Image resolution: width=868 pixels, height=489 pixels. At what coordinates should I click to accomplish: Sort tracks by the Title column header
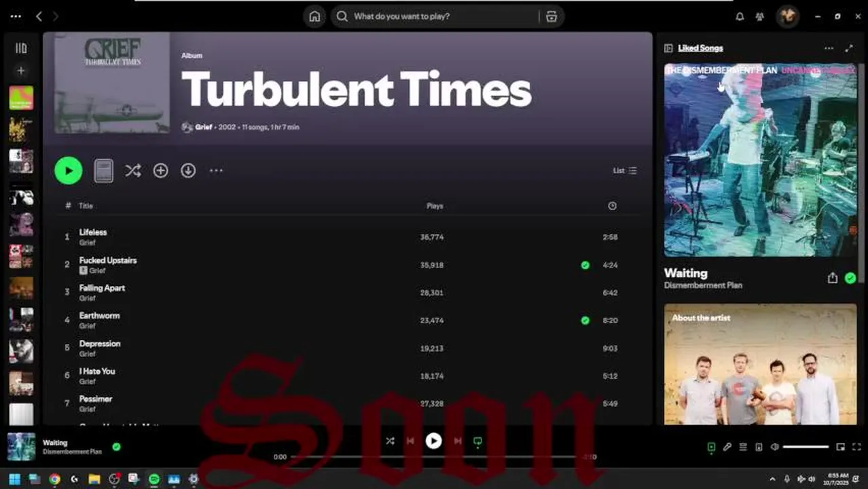[86, 206]
